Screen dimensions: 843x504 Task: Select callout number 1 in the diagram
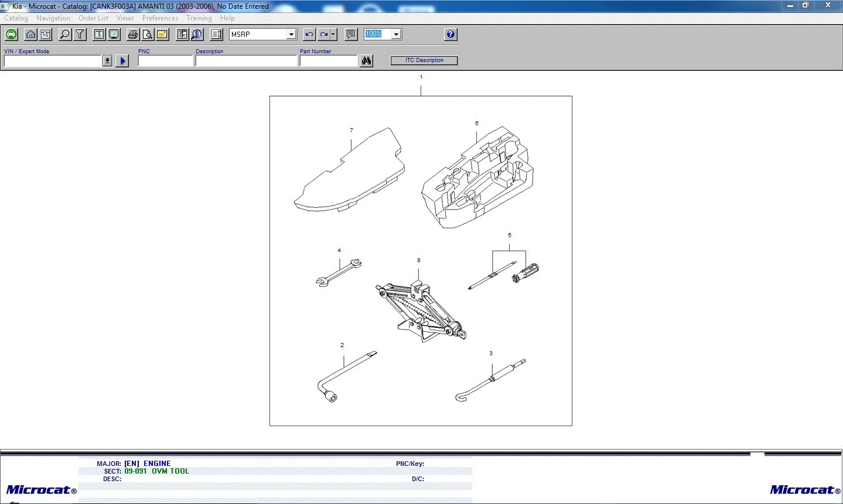coord(421,77)
